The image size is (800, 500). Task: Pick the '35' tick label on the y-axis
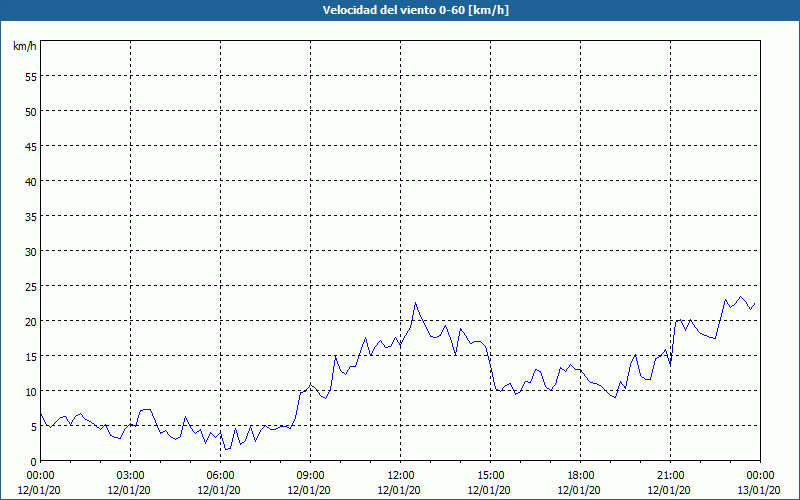31,216
